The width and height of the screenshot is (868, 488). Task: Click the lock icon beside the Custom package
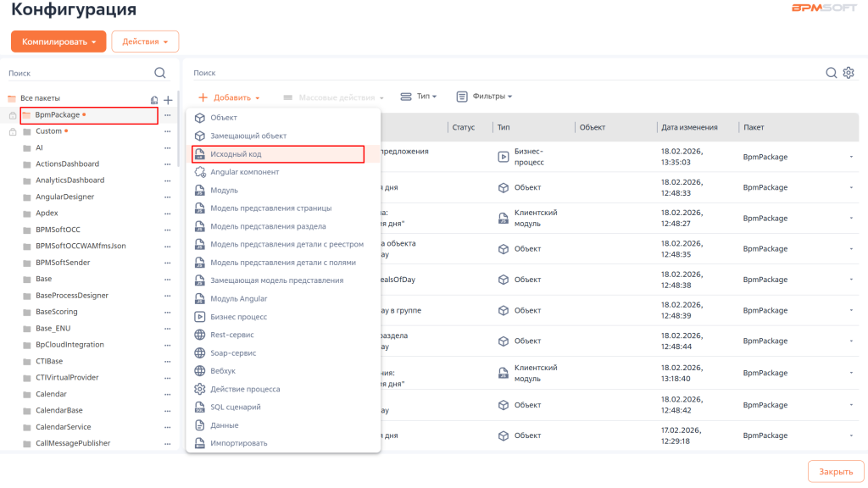point(12,131)
